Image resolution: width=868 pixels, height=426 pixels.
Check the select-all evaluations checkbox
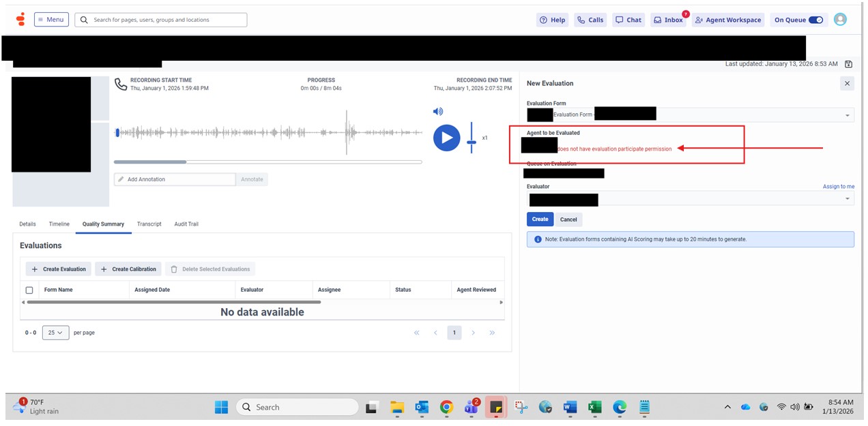coord(29,290)
